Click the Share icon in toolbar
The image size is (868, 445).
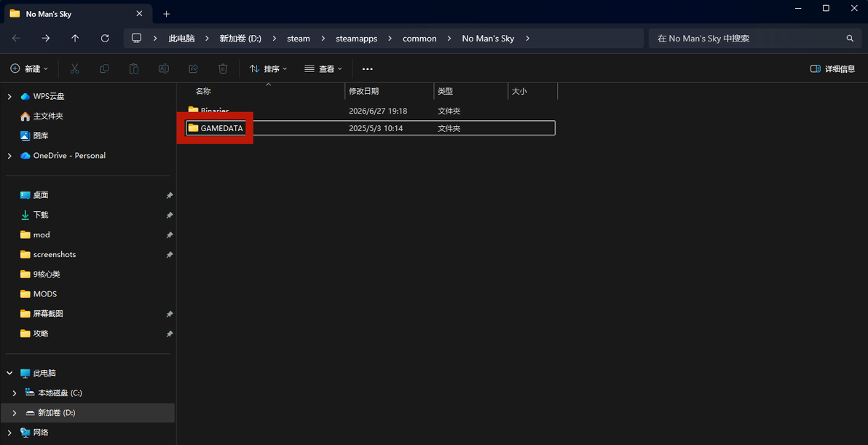193,68
